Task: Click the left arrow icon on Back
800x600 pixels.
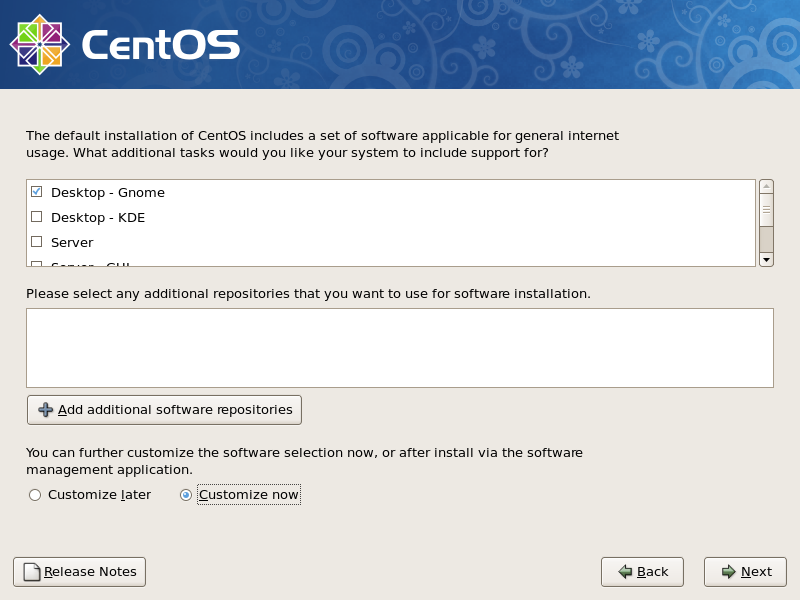Action: click(x=625, y=572)
